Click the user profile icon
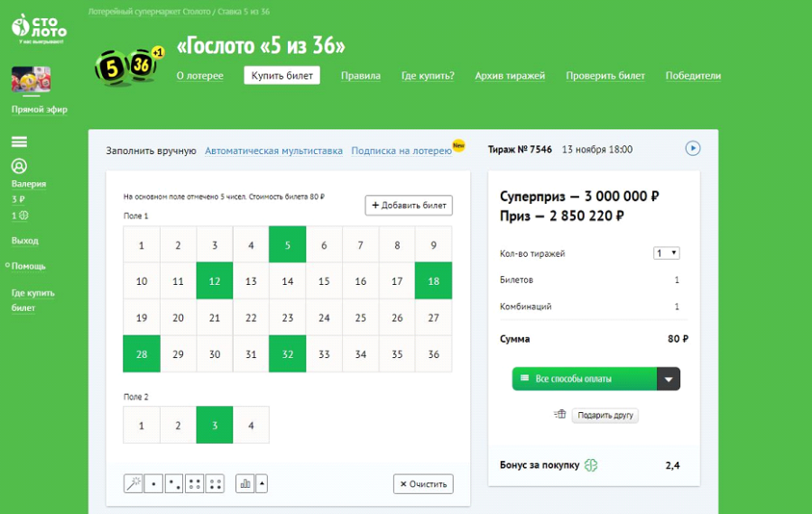The image size is (812, 514). [x=19, y=166]
